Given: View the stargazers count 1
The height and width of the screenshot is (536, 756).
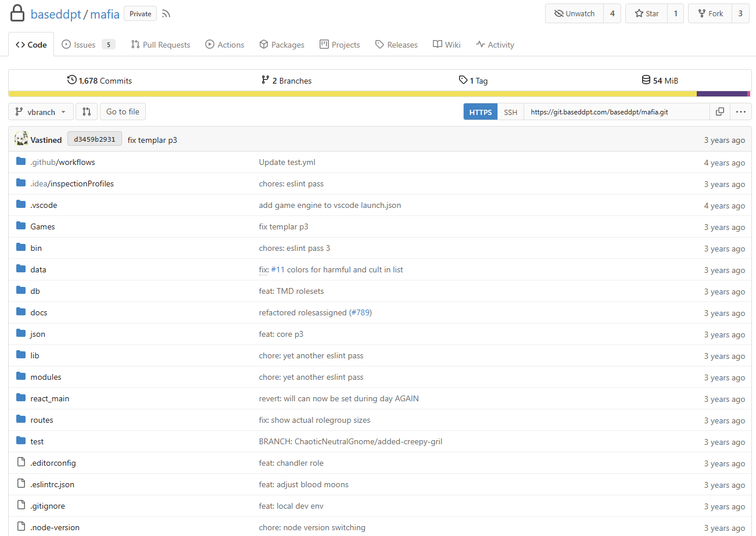Looking at the screenshot, I should 675,13.
